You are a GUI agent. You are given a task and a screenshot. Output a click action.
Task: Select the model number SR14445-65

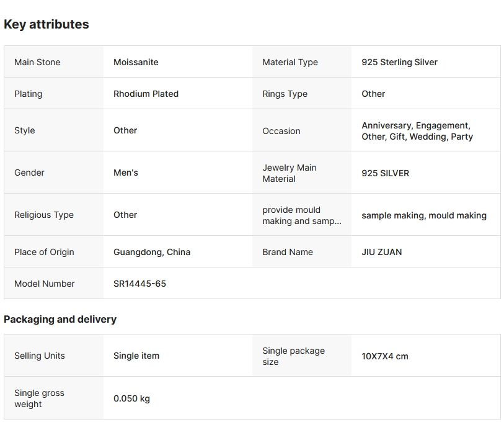139,284
